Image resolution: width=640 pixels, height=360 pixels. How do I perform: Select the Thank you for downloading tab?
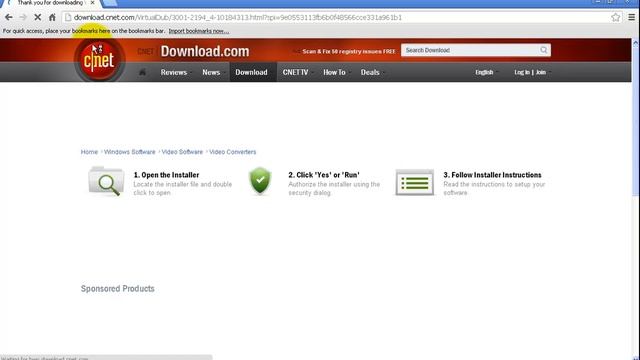pyautogui.click(x=50, y=3)
